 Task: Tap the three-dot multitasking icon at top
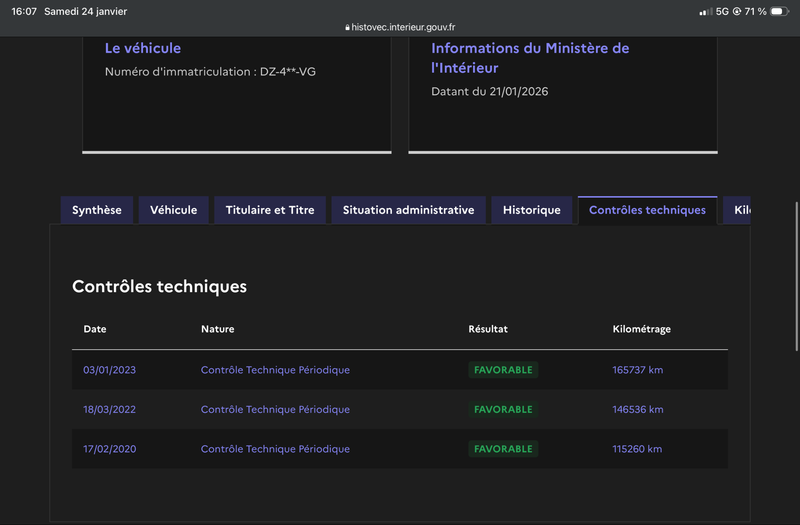click(x=400, y=6)
